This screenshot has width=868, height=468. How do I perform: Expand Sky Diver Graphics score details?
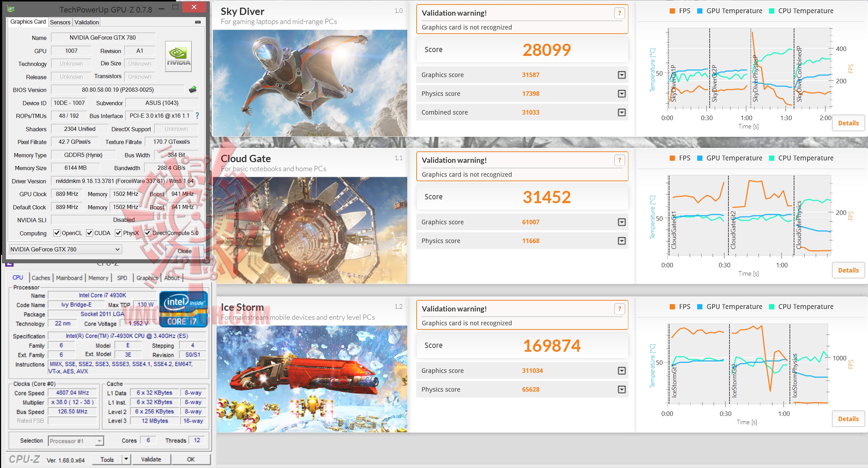pyautogui.click(x=622, y=75)
